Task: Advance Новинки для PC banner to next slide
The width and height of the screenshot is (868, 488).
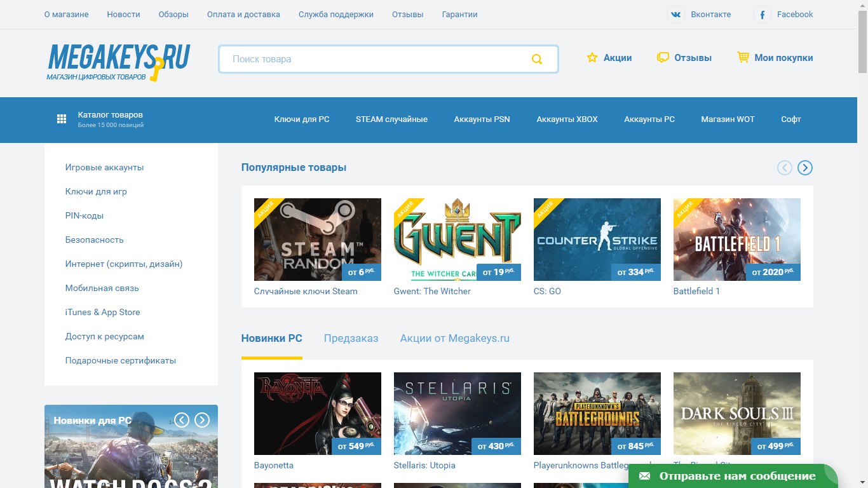Action: tap(202, 419)
